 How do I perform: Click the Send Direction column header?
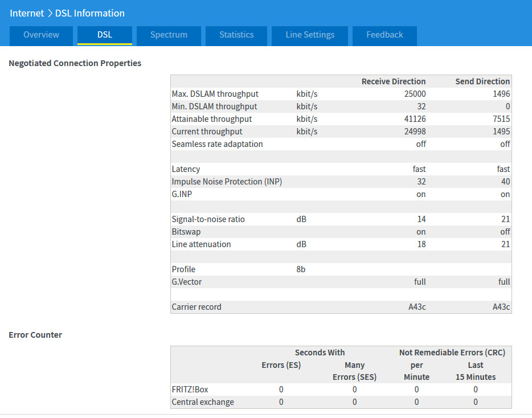482,81
